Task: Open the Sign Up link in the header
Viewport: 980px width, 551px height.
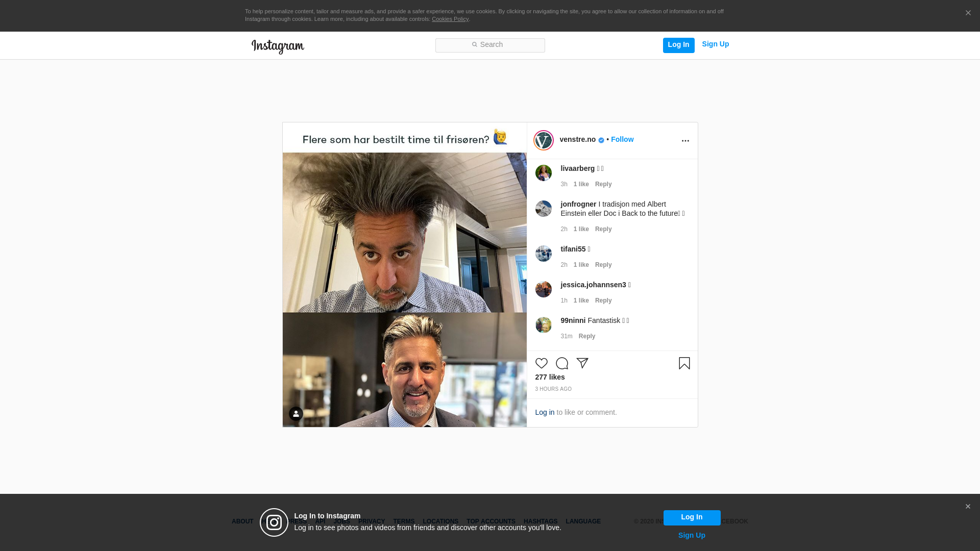Action: click(715, 44)
